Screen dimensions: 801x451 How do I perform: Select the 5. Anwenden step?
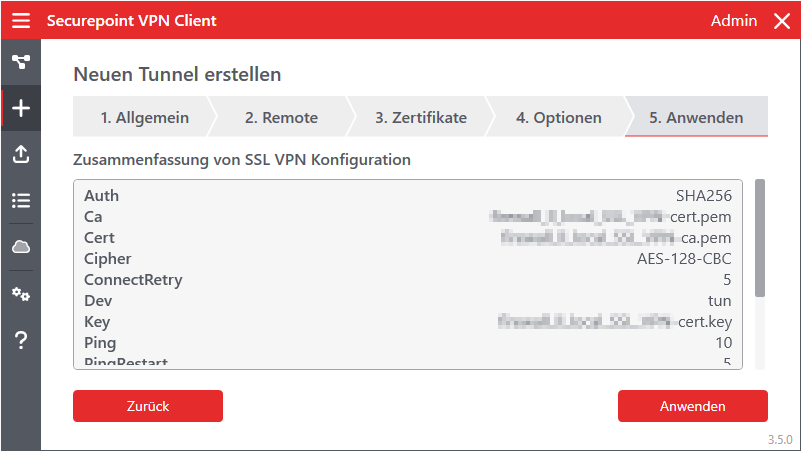pos(696,117)
